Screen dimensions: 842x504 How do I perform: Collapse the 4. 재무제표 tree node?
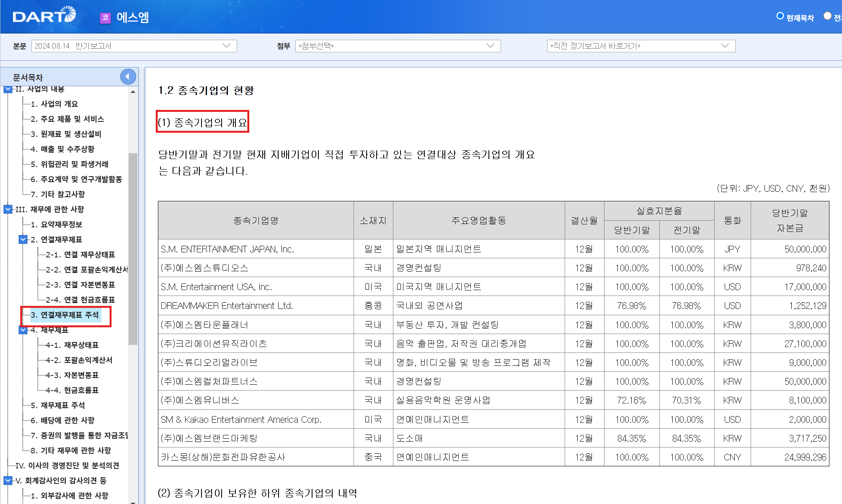coord(23,330)
